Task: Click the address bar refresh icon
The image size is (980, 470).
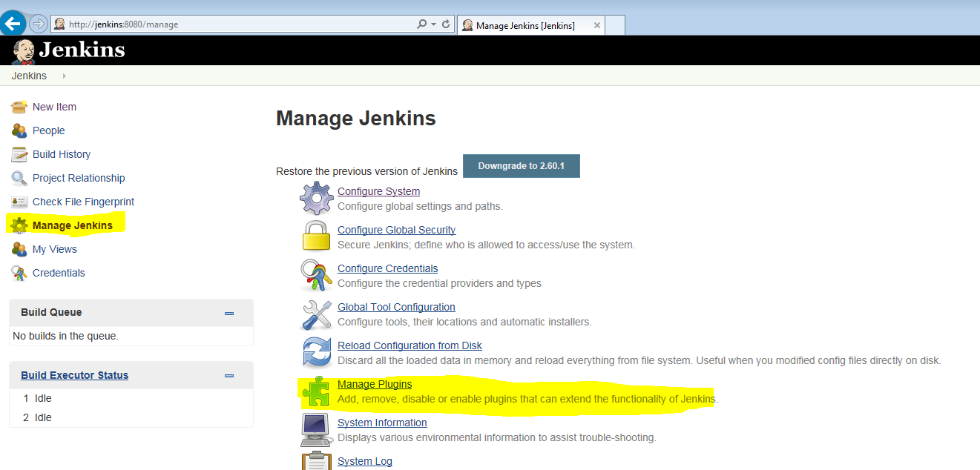Action: point(446,24)
